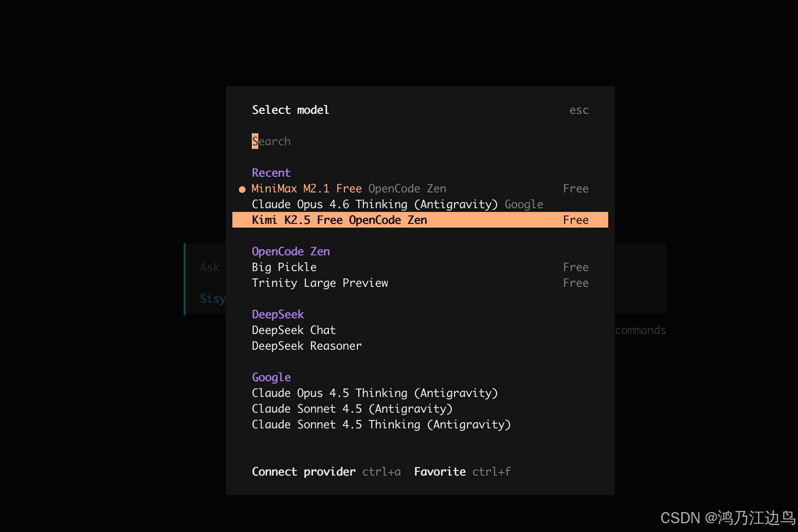Click the DeepSeek section heading
The image size is (798, 532).
point(278,315)
